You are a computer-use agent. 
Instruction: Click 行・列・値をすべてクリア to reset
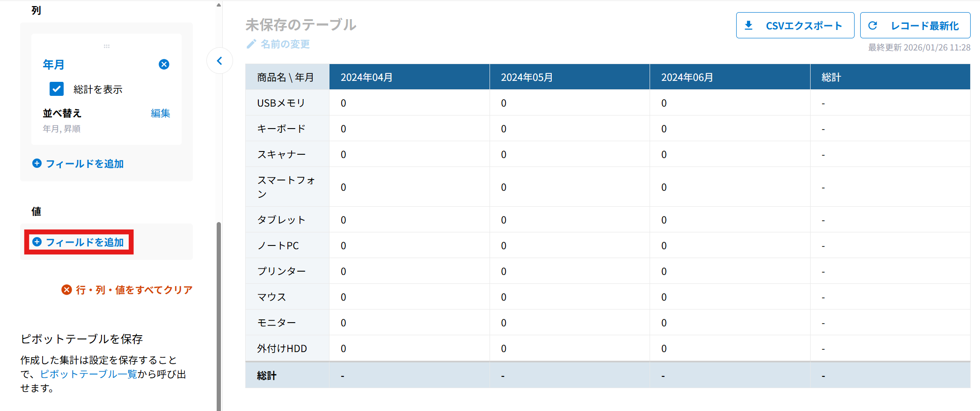134,290
